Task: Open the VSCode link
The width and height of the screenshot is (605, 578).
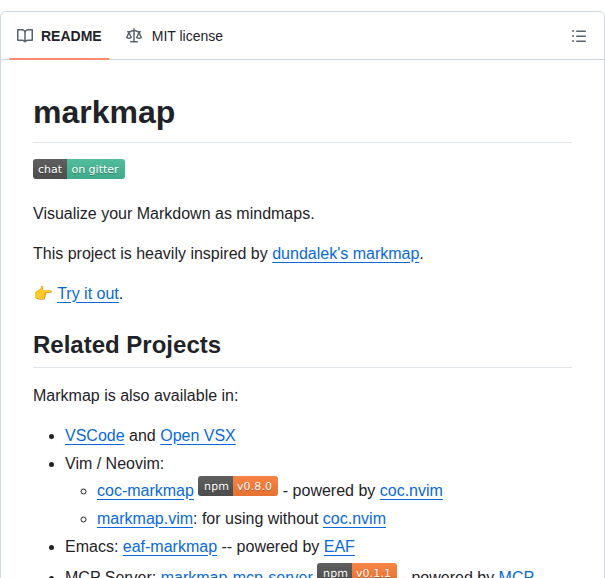Action: click(95, 436)
